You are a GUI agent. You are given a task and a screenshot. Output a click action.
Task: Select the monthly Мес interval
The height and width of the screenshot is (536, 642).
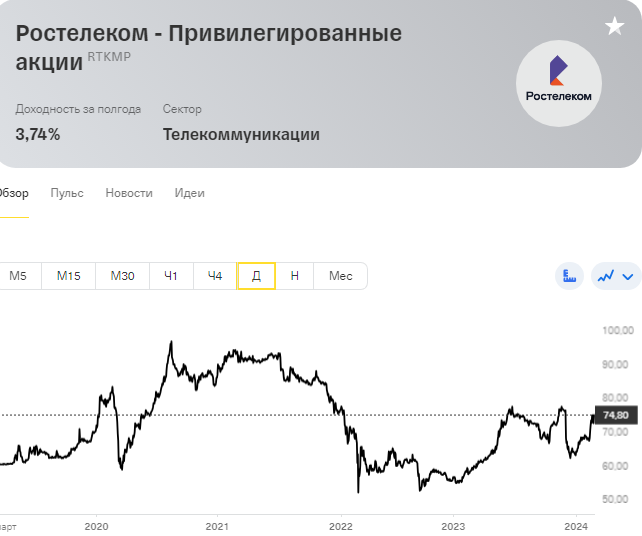[x=341, y=276]
